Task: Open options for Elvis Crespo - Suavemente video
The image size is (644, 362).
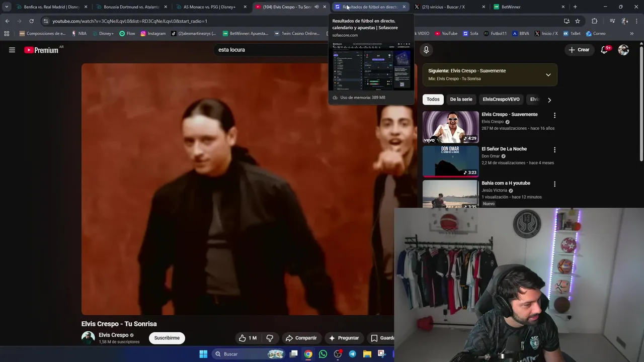Action: pos(554,115)
